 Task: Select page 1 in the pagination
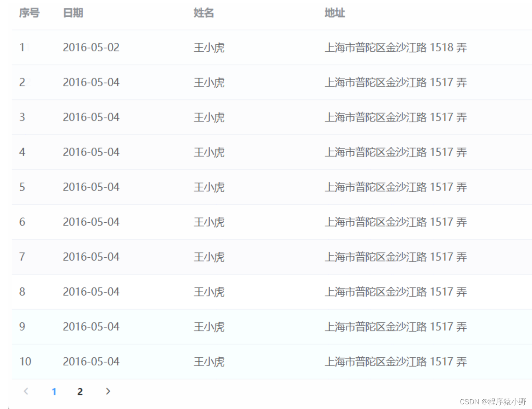(x=54, y=392)
